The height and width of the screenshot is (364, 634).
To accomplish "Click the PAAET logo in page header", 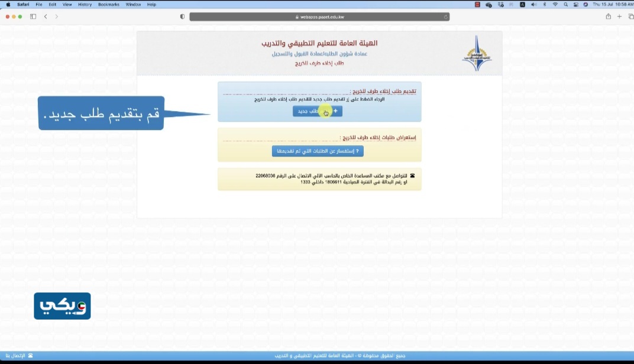I will 476,54.
